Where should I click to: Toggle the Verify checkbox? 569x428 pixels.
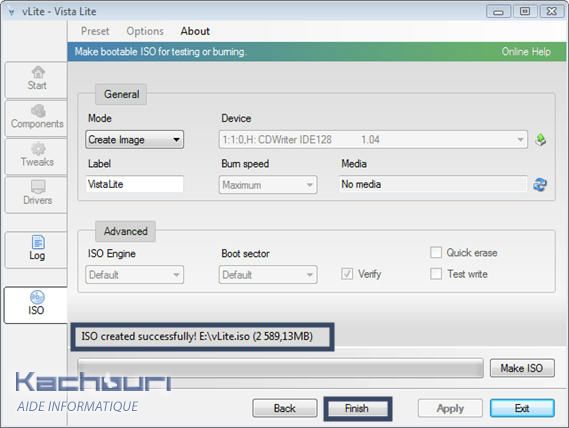(347, 274)
